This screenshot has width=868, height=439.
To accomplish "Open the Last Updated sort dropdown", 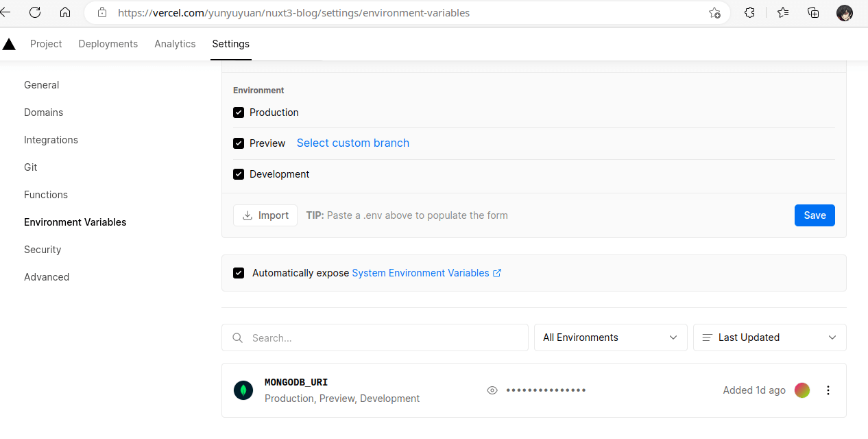I will tap(769, 337).
